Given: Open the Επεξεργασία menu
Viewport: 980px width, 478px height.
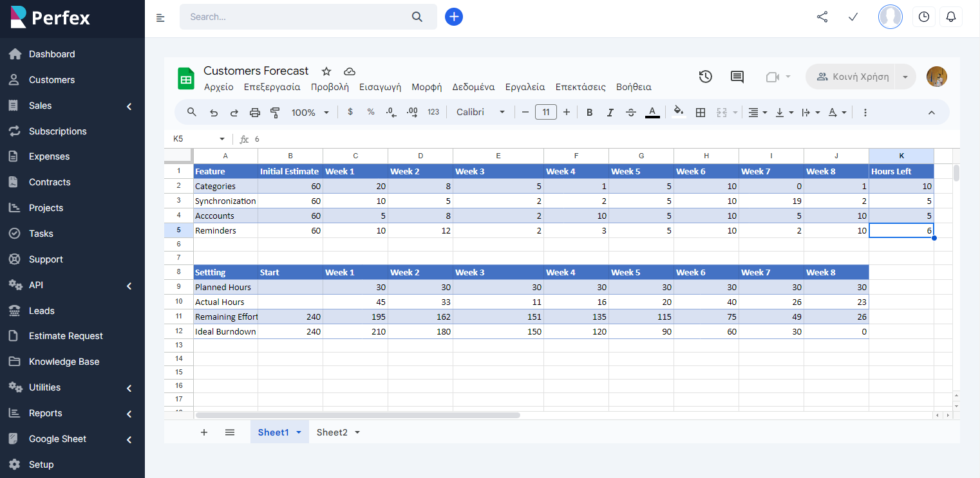Looking at the screenshot, I should coord(272,87).
